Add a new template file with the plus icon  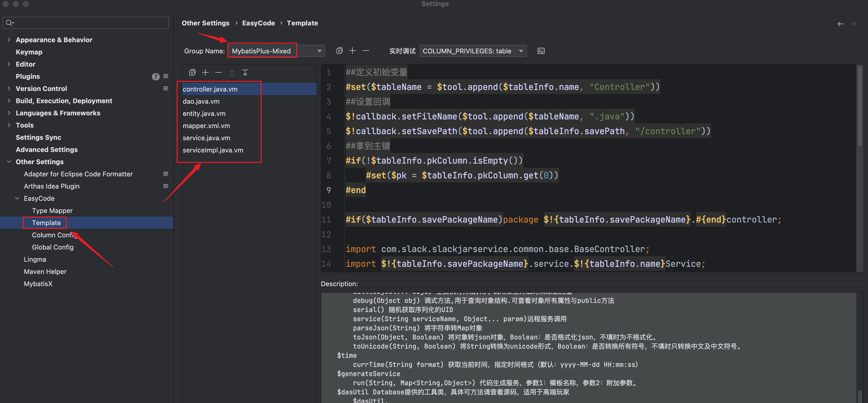(x=205, y=72)
